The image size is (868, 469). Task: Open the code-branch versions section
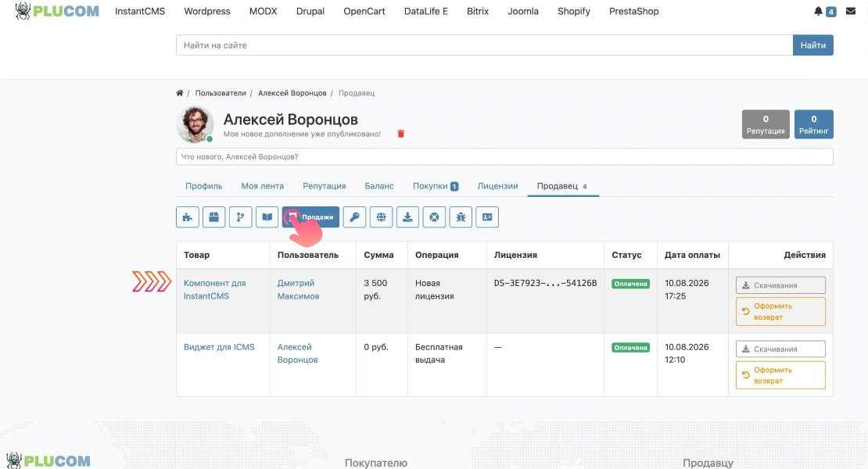(240, 217)
